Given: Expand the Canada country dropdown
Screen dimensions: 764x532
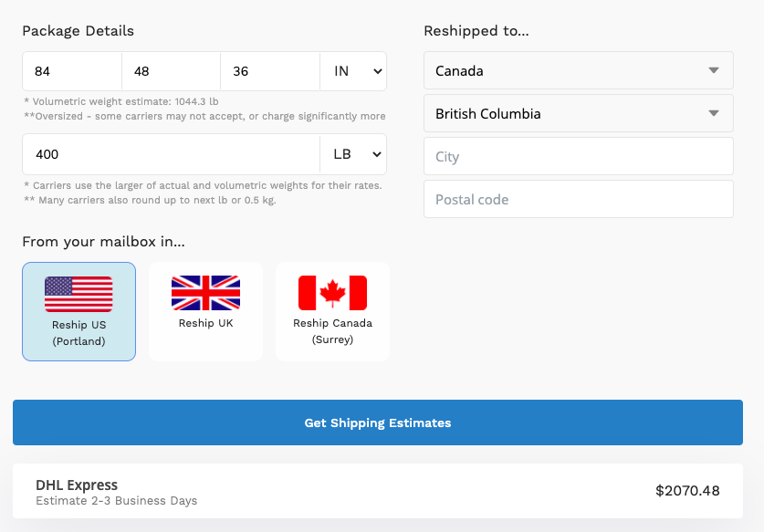Looking at the screenshot, I should click(579, 70).
